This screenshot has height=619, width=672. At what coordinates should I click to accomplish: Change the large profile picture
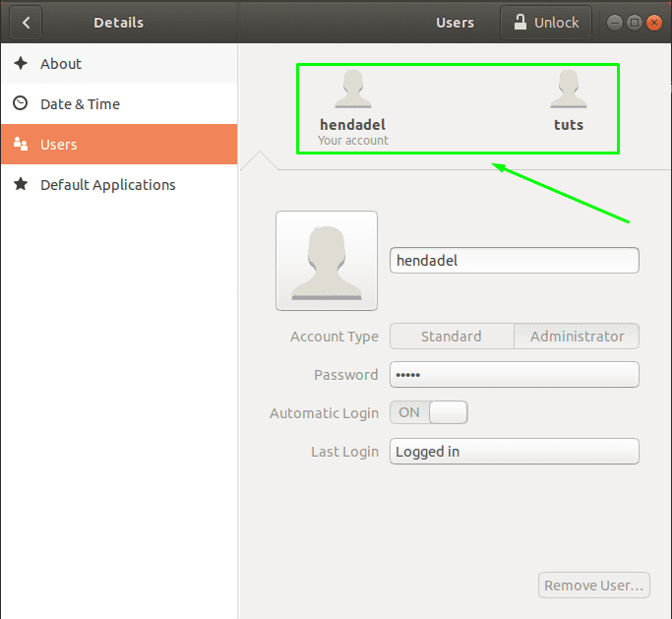tap(327, 261)
